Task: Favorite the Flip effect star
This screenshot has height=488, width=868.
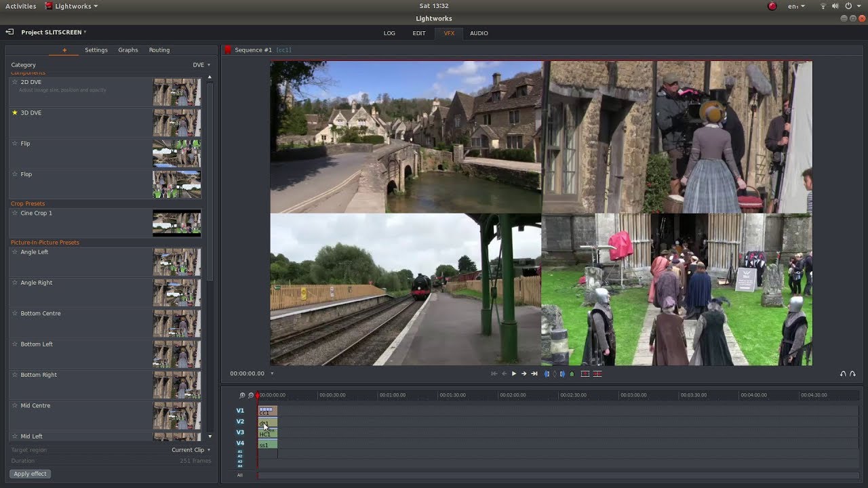Action: tap(15, 144)
